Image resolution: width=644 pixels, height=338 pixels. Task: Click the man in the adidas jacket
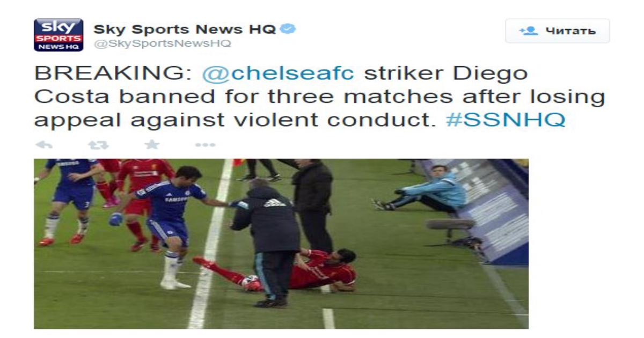pyautogui.click(x=266, y=242)
